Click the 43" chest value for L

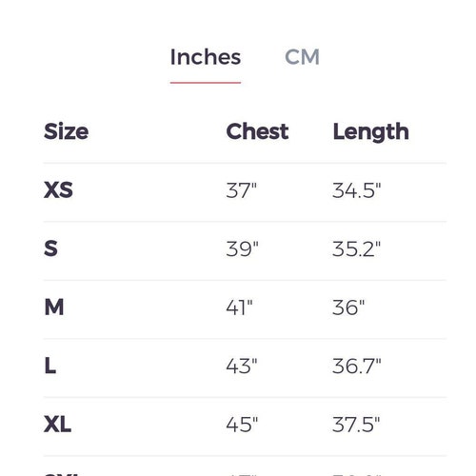click(242, 366)
